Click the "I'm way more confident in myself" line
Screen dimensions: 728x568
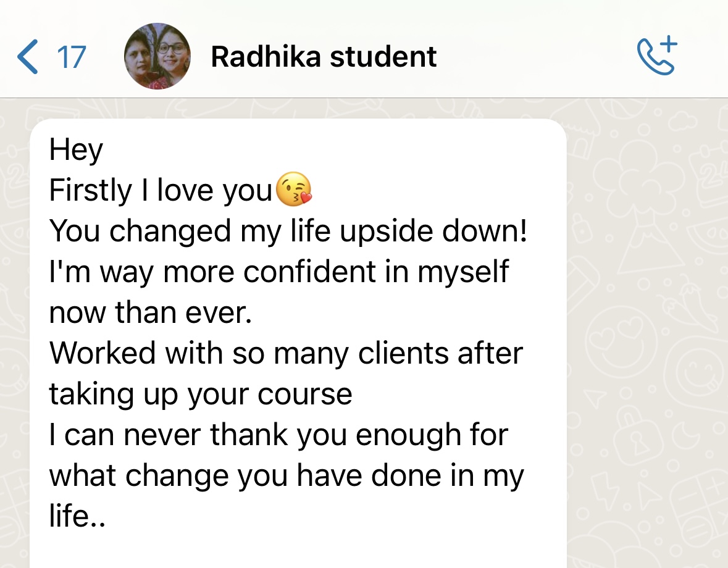tap(279, 272)
